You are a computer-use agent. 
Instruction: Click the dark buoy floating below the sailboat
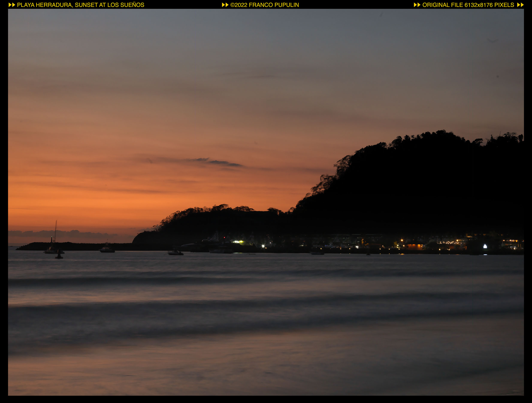[59, 255]
